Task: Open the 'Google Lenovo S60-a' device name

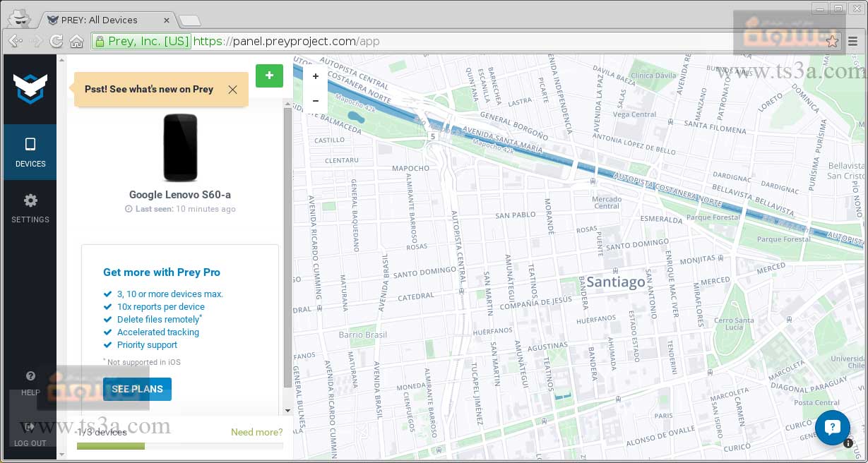Action: click(x=180, y=195)
